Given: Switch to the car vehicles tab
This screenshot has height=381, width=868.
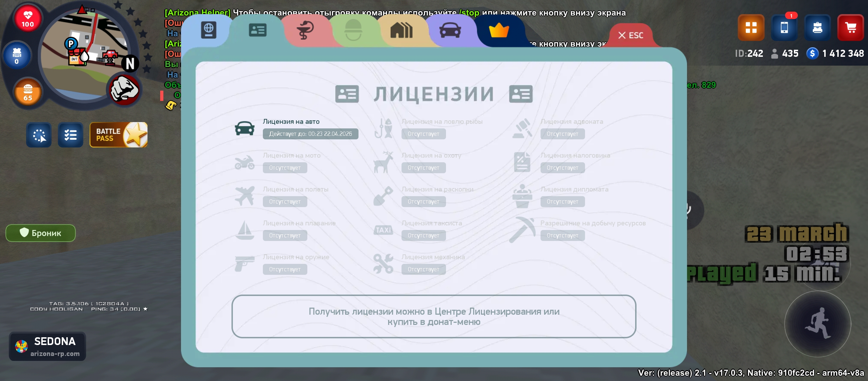Looking at the screenshot, I should (x=450, y=30).
